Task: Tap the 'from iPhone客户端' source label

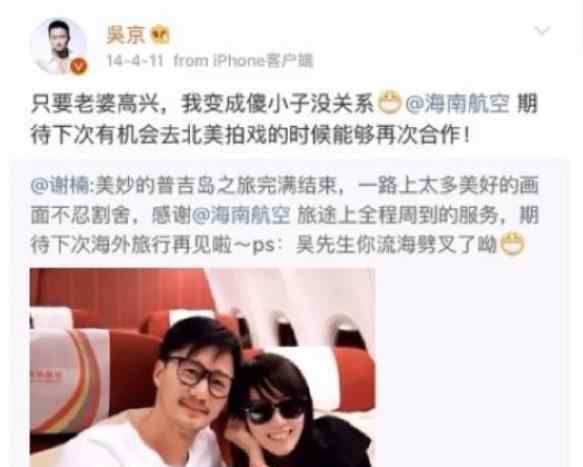Action: tap(244, 60)
